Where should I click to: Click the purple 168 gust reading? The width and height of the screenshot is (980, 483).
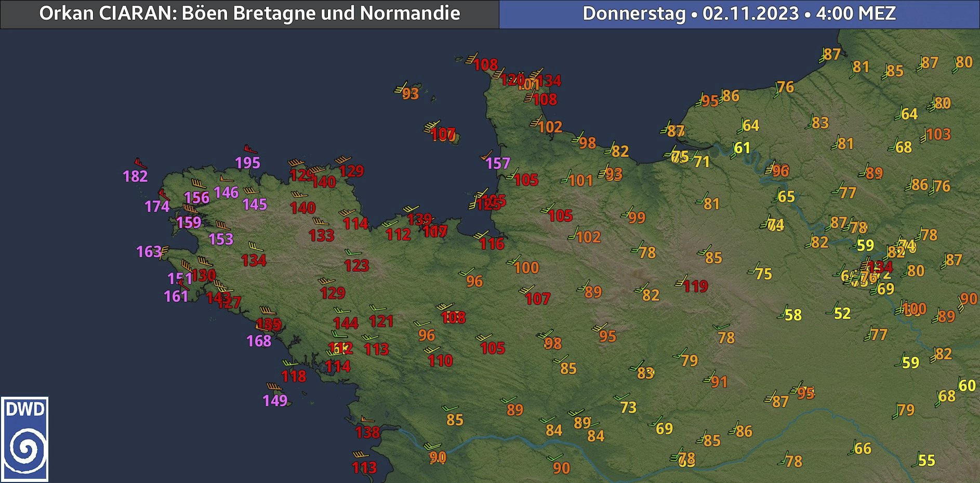[259, 341]
